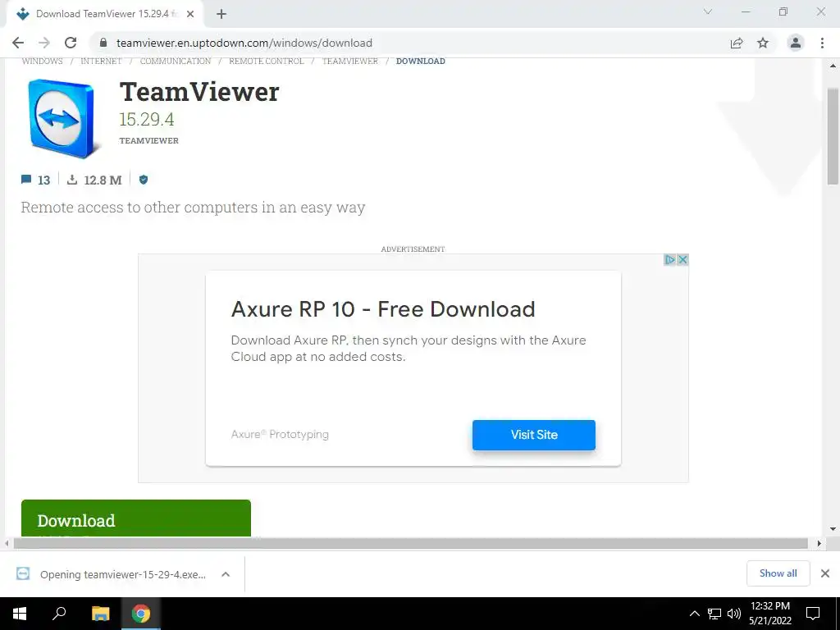Open the Chrome profile icon

tap(796, 43)
